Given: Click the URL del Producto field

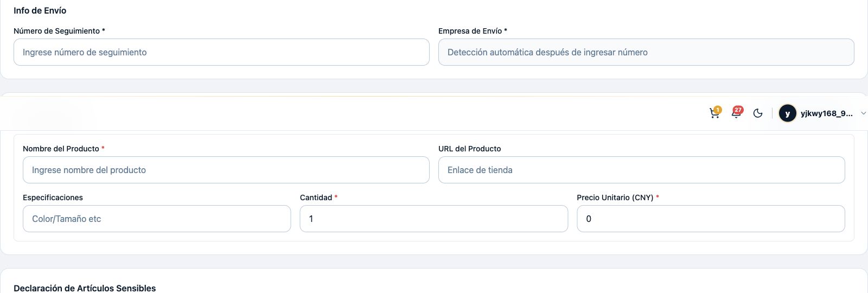Looking at the screenshot, I should (642, 170).
